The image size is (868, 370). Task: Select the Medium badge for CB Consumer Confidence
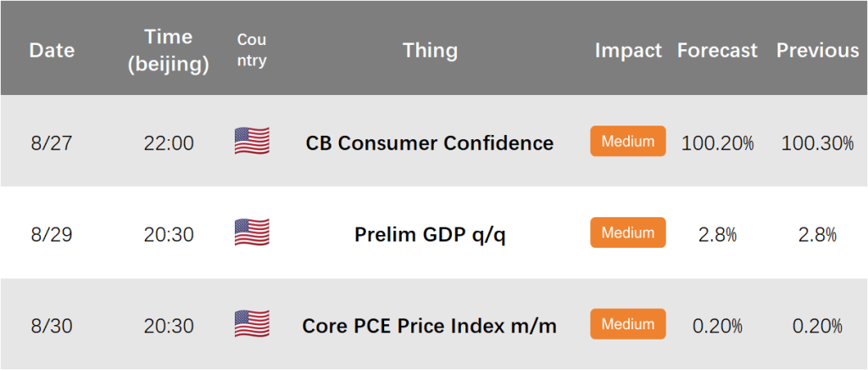coord(628,141)
